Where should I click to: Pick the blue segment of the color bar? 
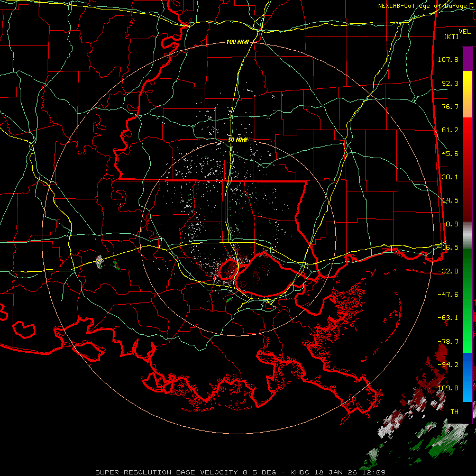467,377
